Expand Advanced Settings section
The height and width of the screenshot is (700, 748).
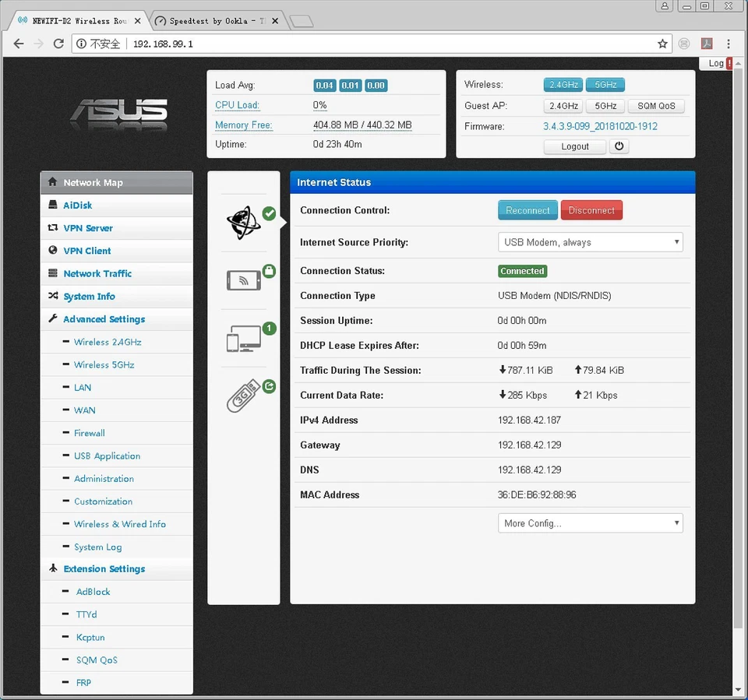pyautogui.click(x=117, y=319)
